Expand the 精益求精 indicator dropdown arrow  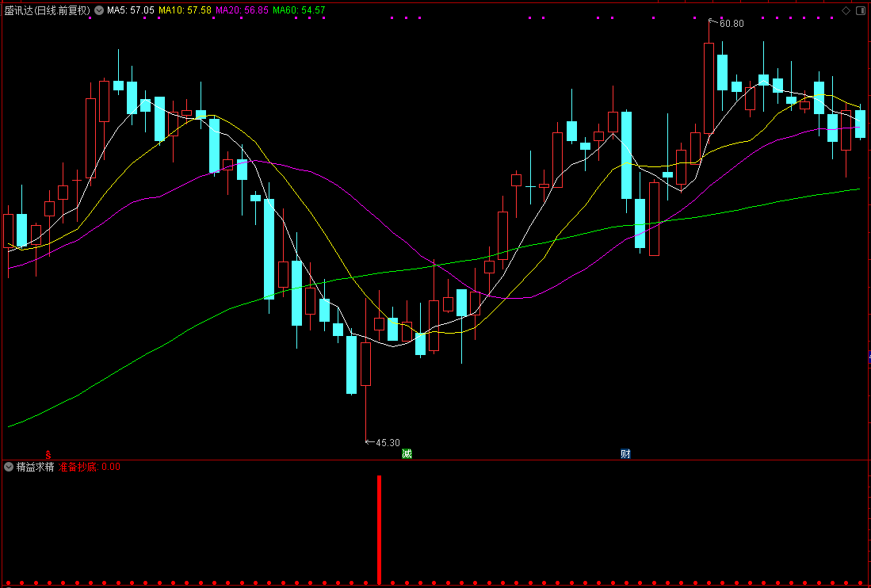click(x=9, y=467)
